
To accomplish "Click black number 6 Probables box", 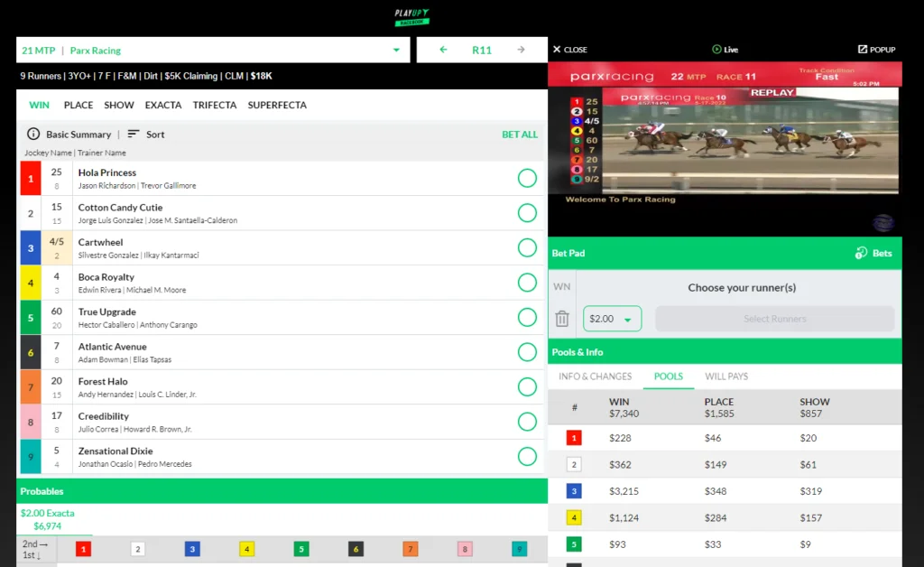I will tap(356, 549).
